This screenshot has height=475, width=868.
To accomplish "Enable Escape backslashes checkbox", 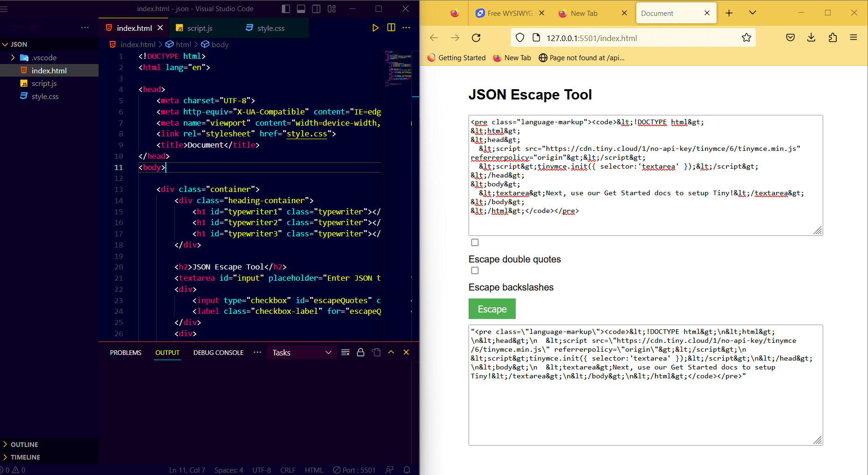I will coord(475,270).
